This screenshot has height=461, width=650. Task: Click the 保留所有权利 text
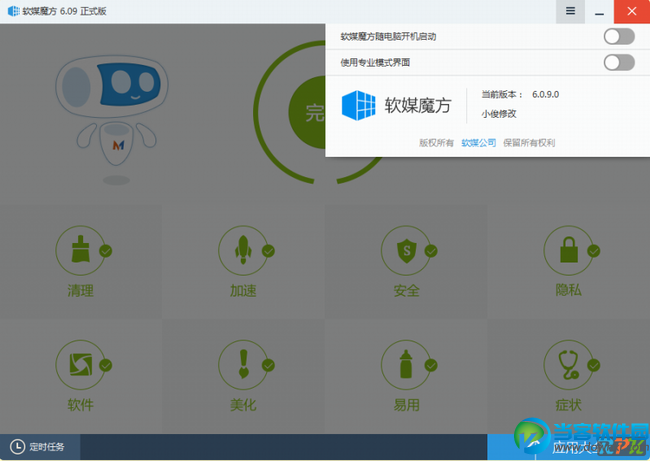tap(529, 143)
